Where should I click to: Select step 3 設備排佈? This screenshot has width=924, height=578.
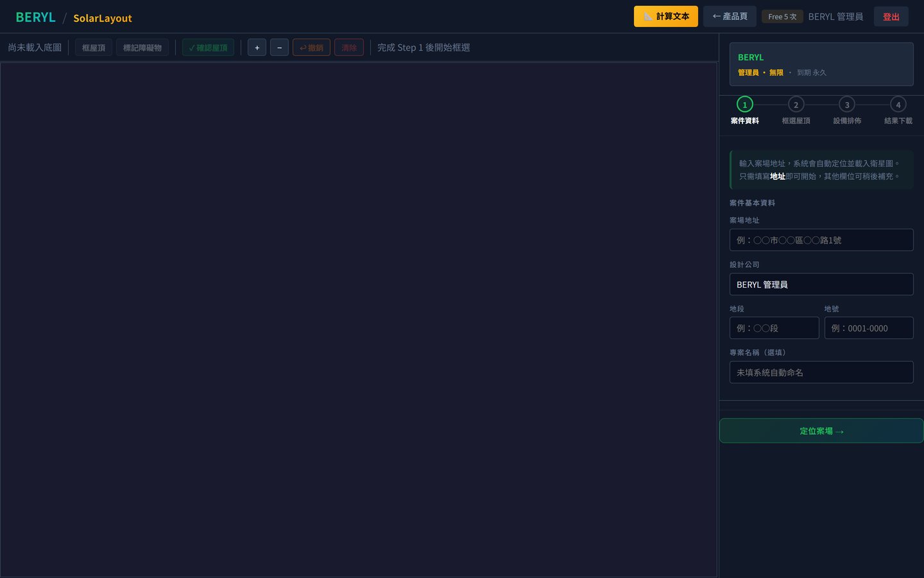pos(847,111)
